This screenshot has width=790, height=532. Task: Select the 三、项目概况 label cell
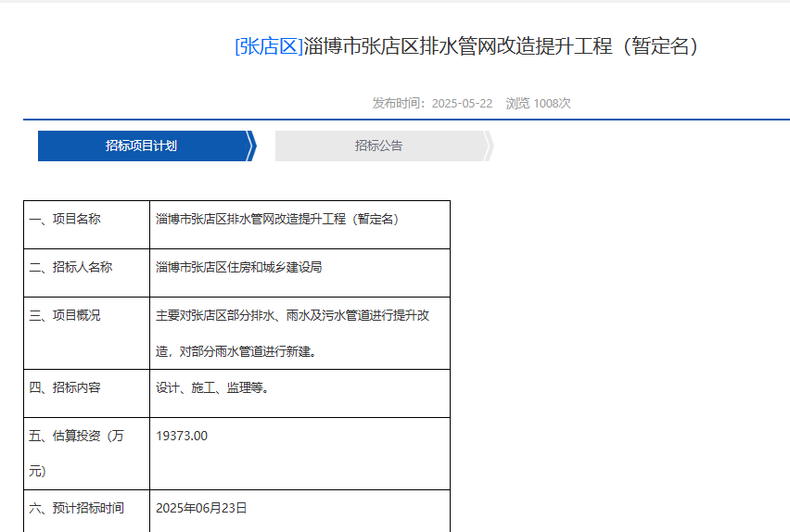86,334
